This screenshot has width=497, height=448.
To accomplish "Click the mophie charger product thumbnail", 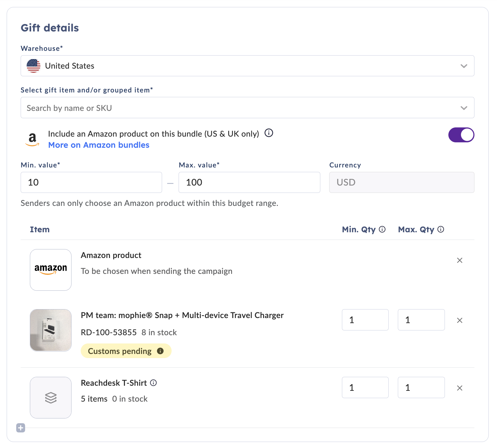I will tap(51, 330).
